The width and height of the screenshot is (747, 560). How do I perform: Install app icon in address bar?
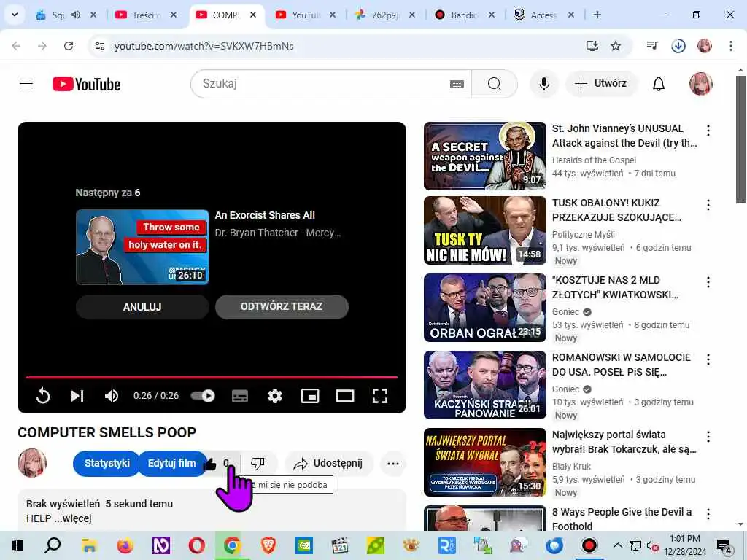pyautogui.click(x=592, y=46)
